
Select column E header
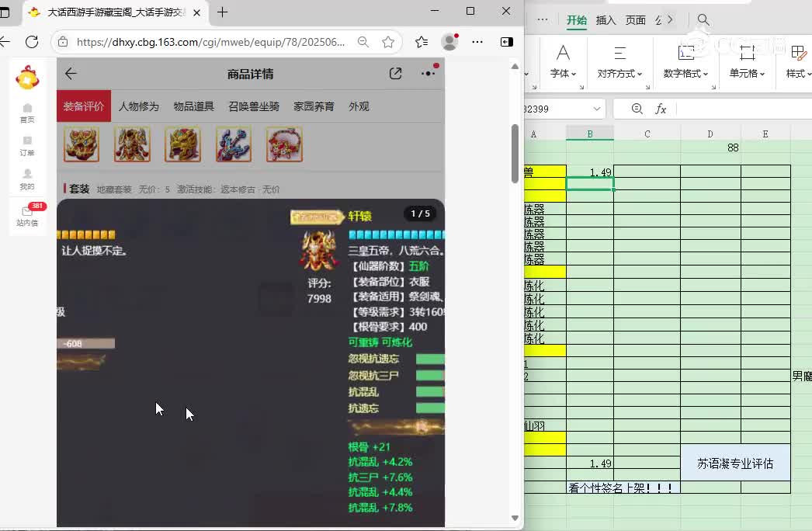(765, 134)
